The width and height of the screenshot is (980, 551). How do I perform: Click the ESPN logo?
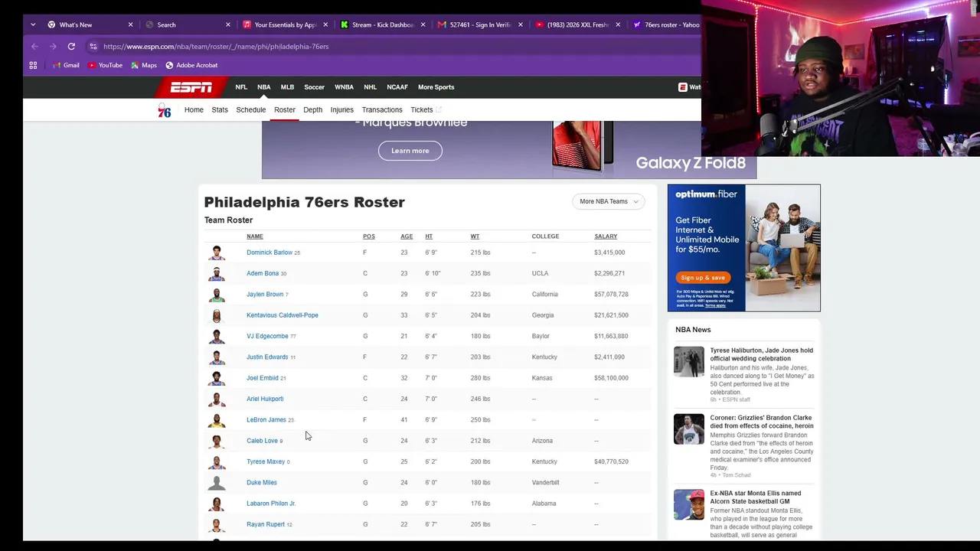tap(191, 87)
